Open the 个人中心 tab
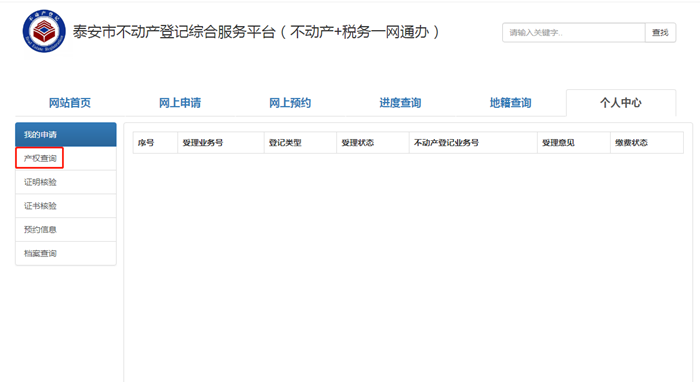Screen dimensions: 700x382 click(621, 103)
